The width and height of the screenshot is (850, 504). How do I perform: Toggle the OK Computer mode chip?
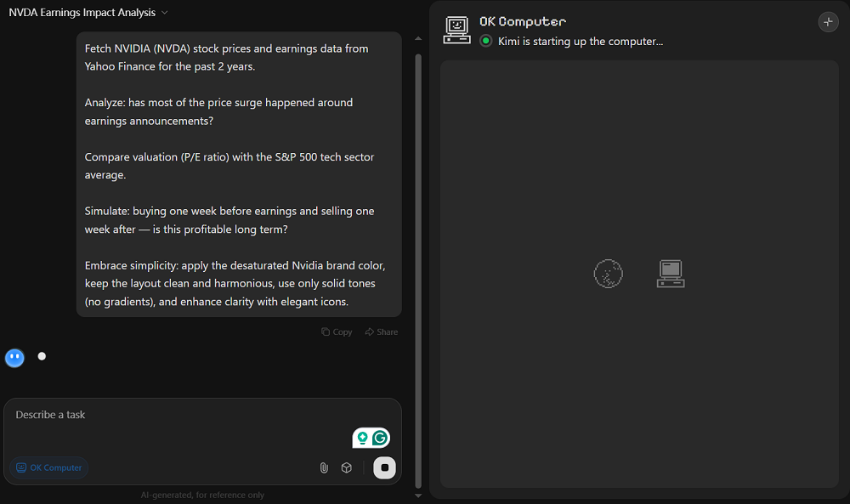(x=49, y=467)
